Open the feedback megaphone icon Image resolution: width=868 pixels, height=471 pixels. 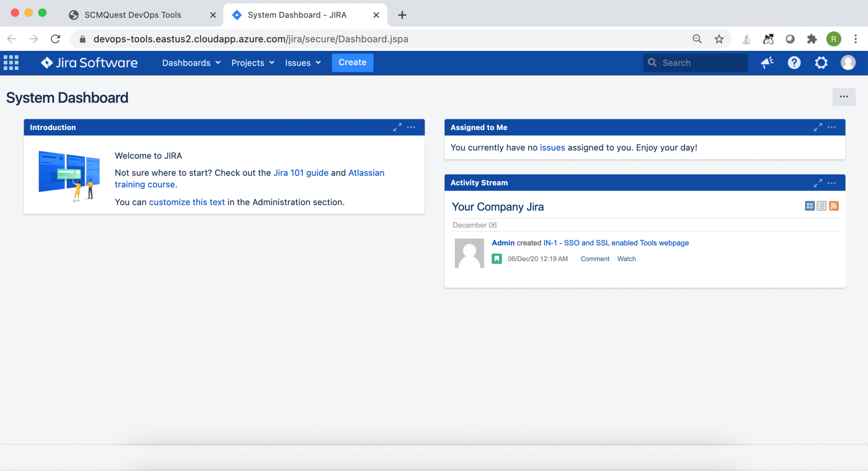pos(767,62)
